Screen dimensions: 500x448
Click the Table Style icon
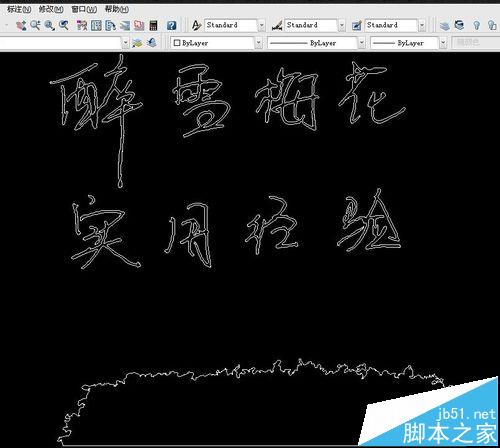[357, 25]
